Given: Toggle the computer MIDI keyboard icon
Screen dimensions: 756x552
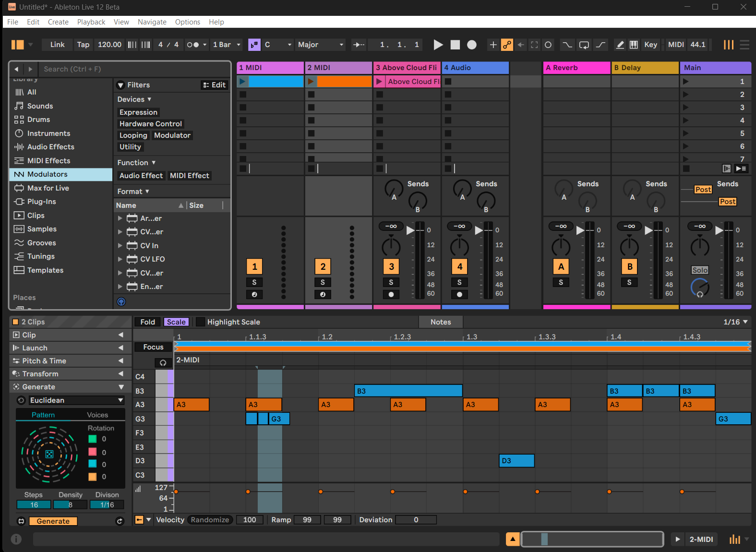Looking at the screenshot, I should pyautogui.click(x=634, y=45).
